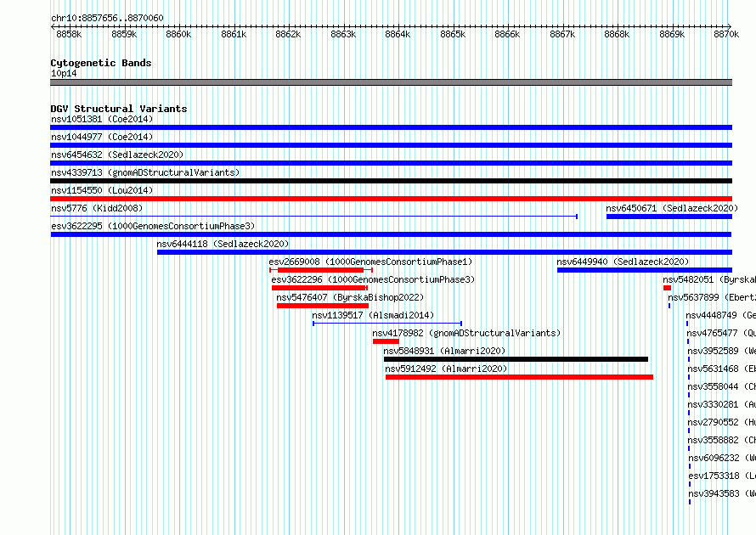756x535 pixels.
Task: Click nsv2790552 variant label
Action: point(722,422)
